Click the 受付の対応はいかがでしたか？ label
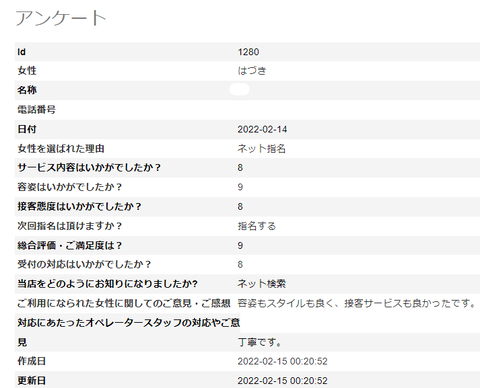The height and width of the screenshot is (388, 480). click(85, 265)
